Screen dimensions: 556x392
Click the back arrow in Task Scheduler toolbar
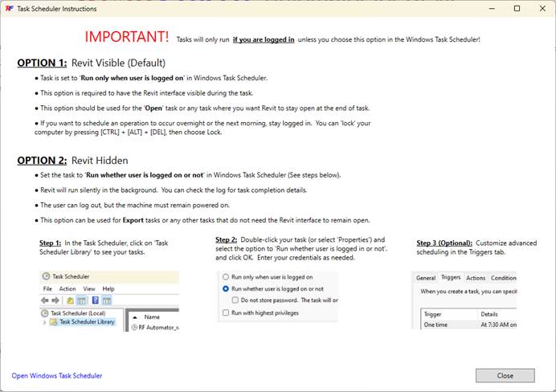click(46, 300)
